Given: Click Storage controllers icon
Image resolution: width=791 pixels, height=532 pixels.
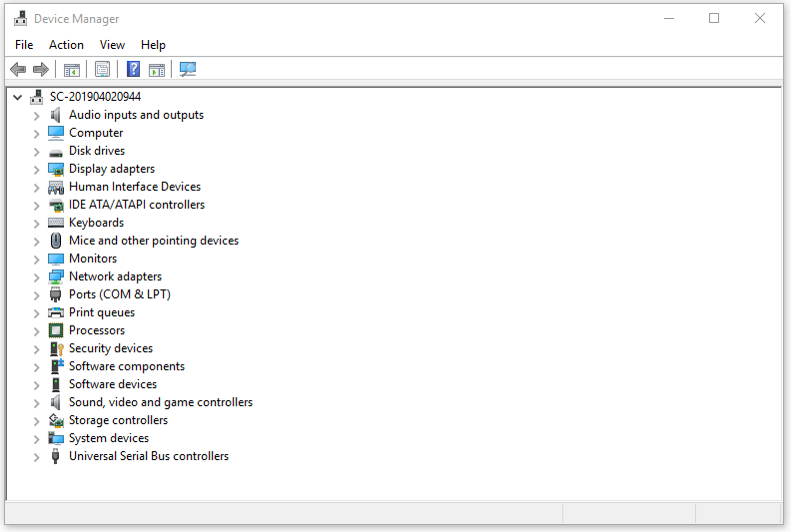Looking at the screenshot, I should (x=56, y=420).
